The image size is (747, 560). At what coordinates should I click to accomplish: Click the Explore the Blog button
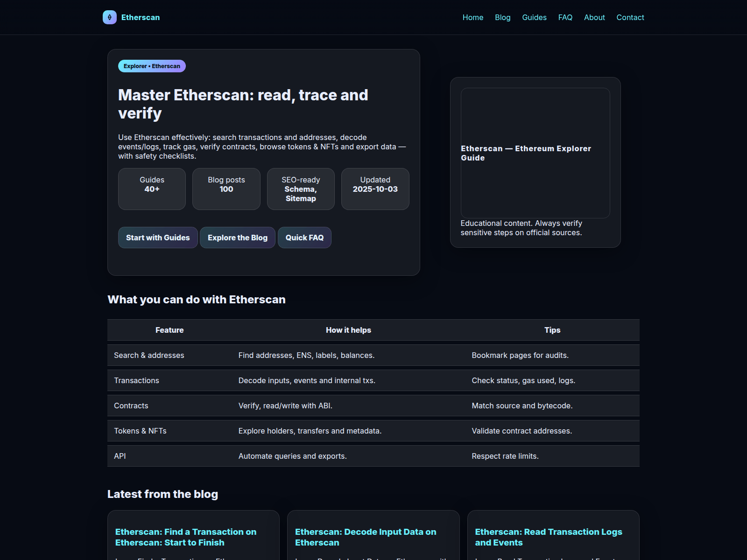click(238, 238)
